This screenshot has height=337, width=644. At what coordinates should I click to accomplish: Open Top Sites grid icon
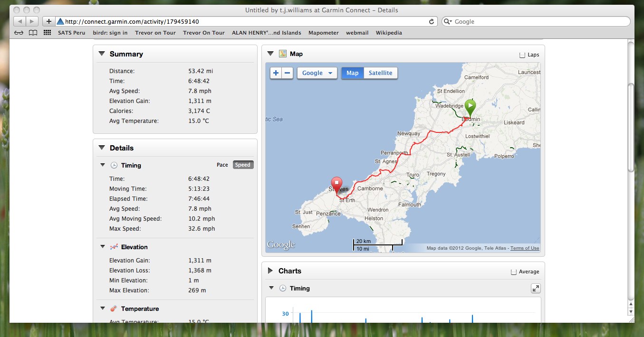point(47,33)
